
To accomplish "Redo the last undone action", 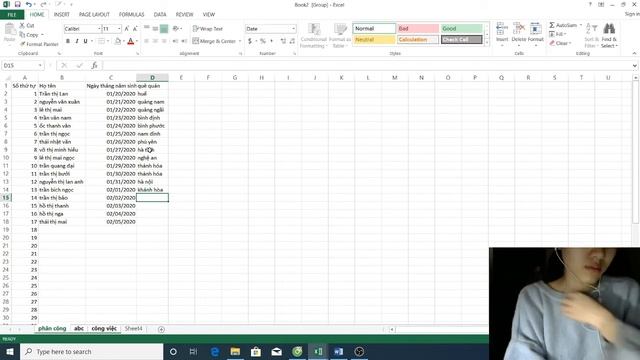I will tap(44, 4).
